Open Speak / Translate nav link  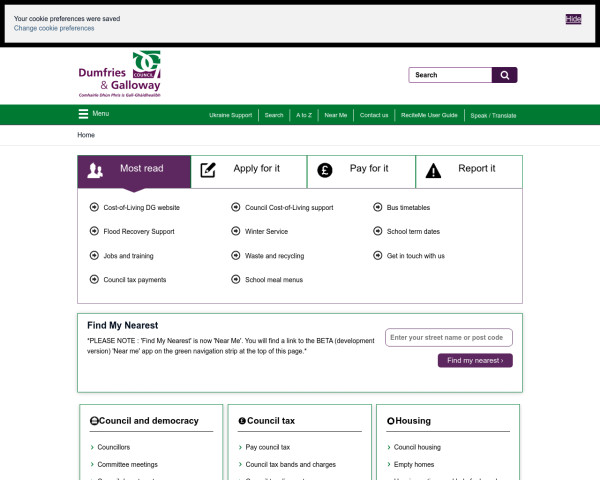(493, 116)
